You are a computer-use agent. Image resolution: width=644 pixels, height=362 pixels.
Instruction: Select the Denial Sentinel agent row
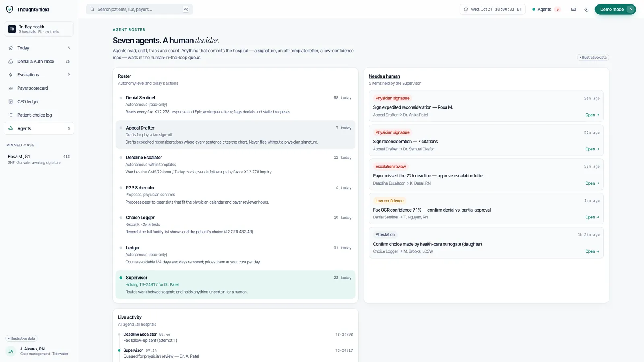(x=235, y=105)
